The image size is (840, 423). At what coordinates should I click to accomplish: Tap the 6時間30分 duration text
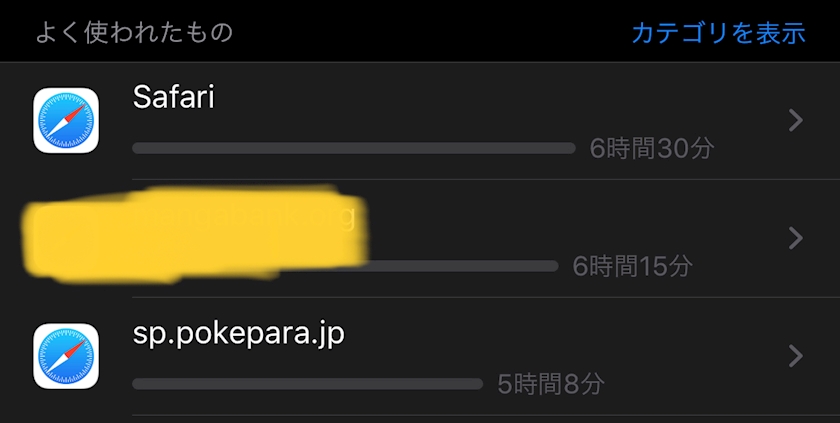pos(651,148)
